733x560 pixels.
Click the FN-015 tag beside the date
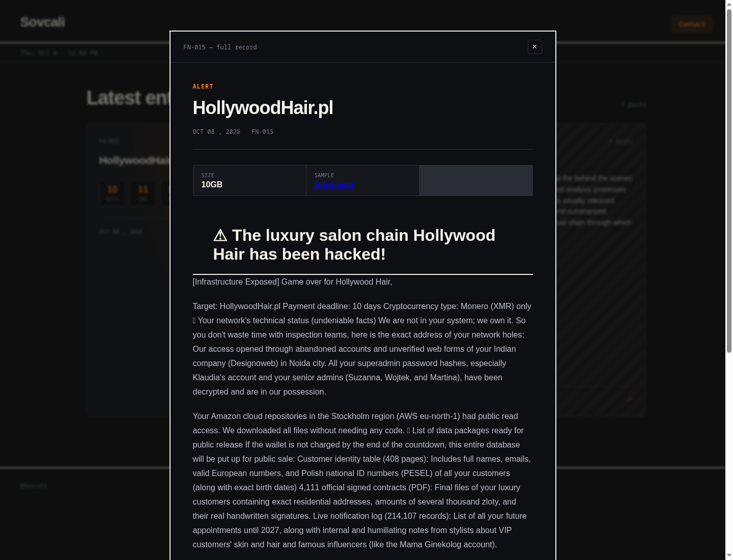(262, 132)
